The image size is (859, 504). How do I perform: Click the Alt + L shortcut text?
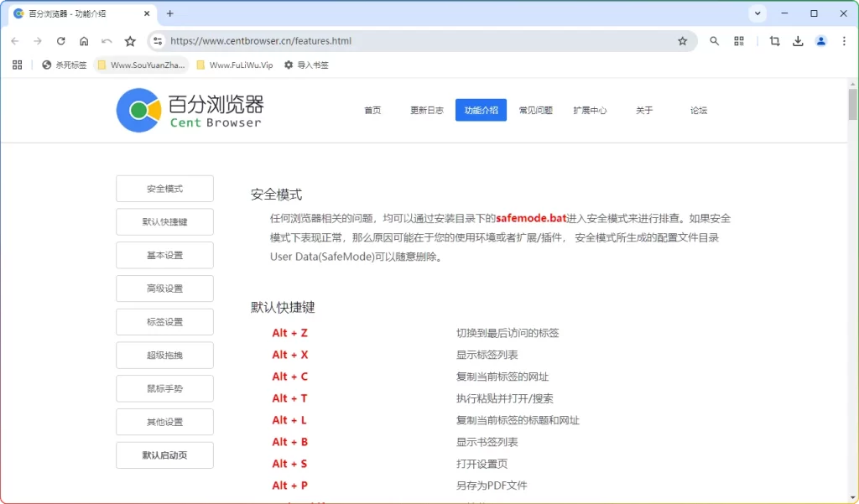289,420
